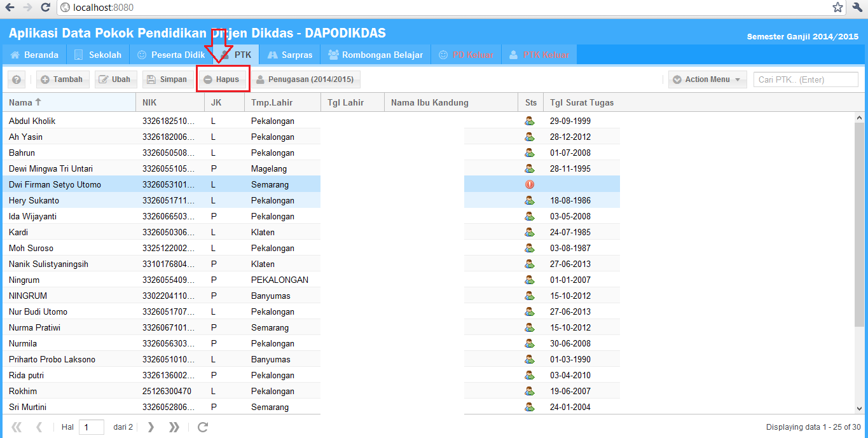Click the Ubah edit button
This screenshot has width=868, height=438.
115,79
